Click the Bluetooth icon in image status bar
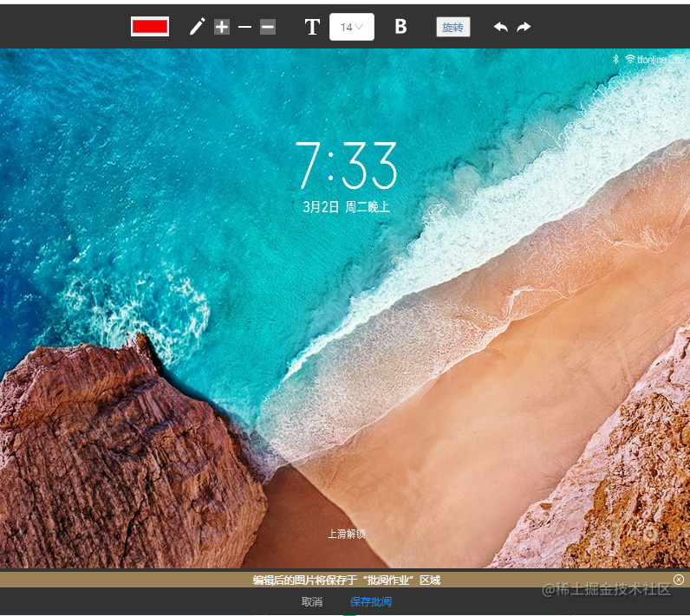 [x=616, y=59]
